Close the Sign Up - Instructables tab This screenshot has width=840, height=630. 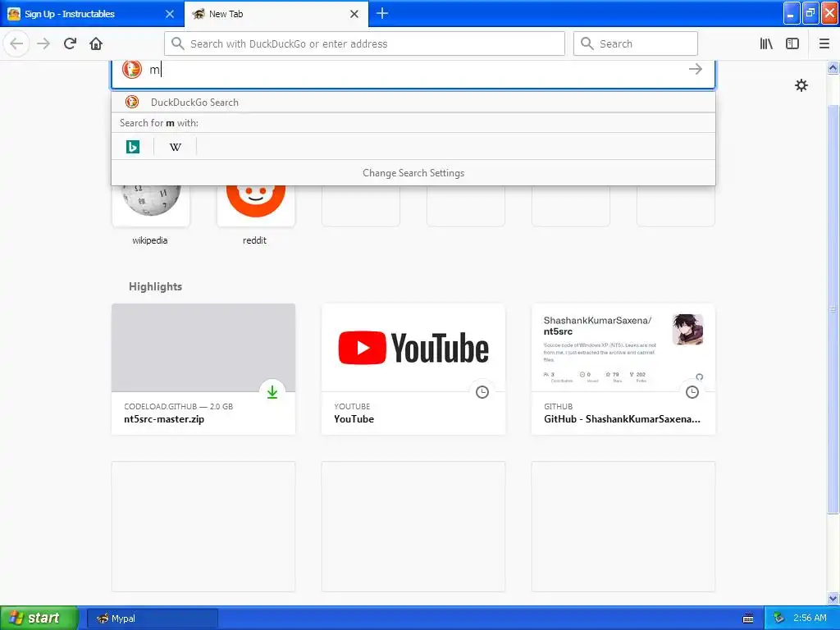(170, 14)
